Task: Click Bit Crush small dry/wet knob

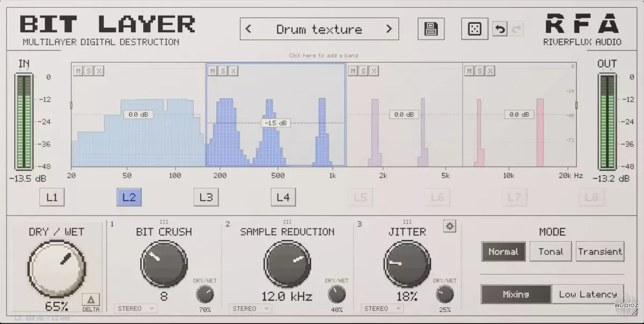Action: point(205,294)
